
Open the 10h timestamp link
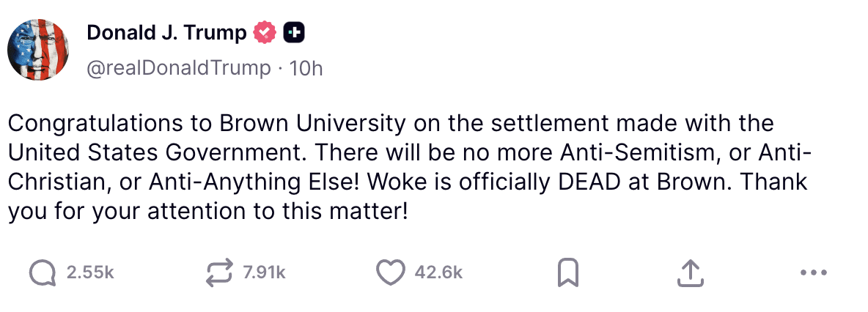click(306, 69)
